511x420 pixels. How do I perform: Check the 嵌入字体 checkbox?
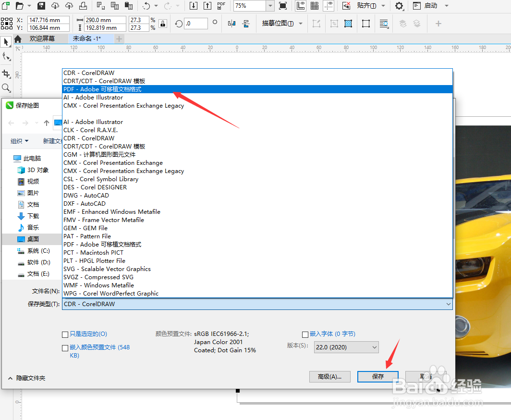click(x=305, y=334)
